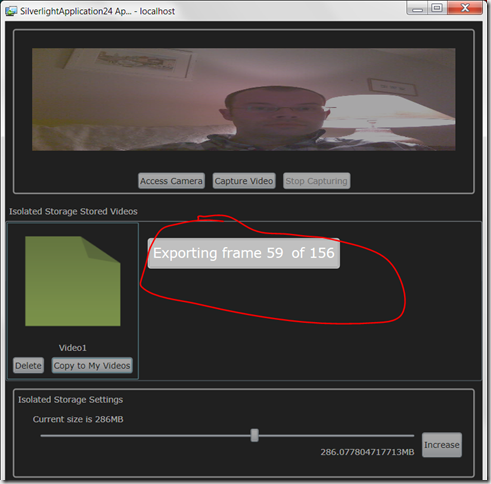The height and width of the screenshot is (484, 491).
Task: Click the Exporting frame progress box
Action: tap(244, 253)
